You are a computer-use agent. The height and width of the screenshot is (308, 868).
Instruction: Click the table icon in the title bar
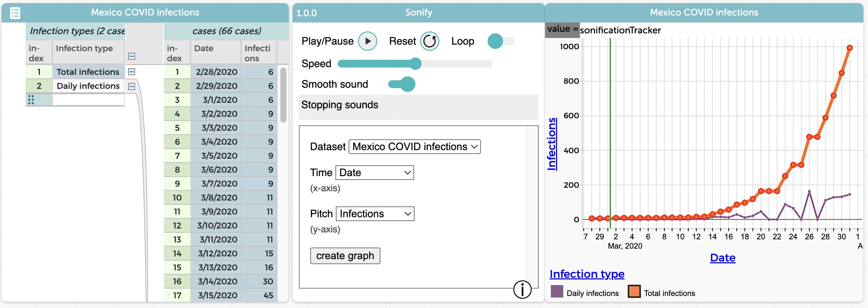(15, 13)
